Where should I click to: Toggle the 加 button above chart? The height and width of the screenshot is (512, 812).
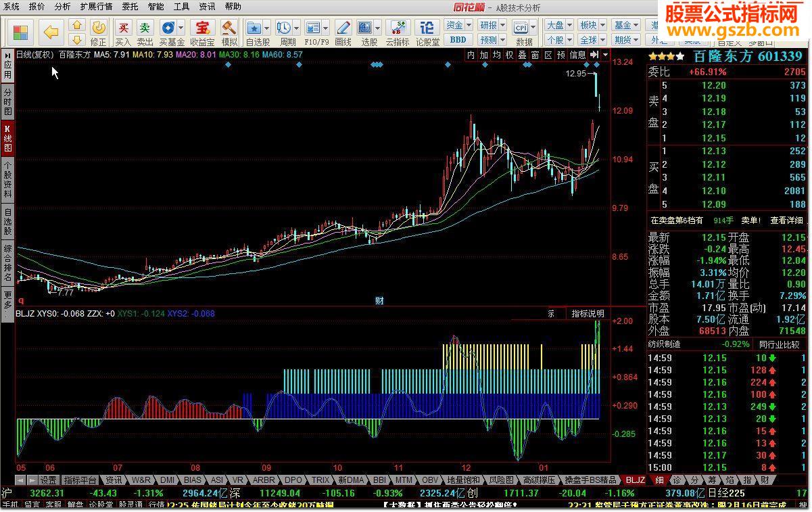483,55
